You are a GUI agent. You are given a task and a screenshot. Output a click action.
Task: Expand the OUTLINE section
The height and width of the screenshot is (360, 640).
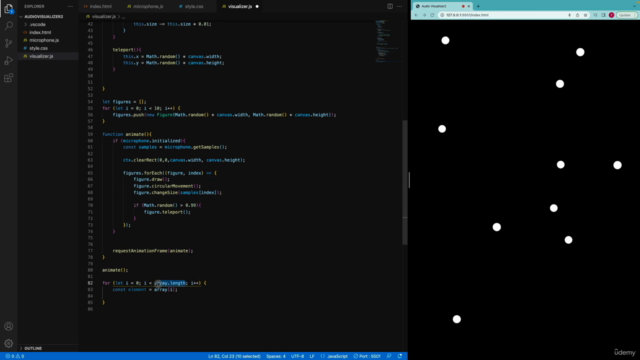click(x=33, y=348)
